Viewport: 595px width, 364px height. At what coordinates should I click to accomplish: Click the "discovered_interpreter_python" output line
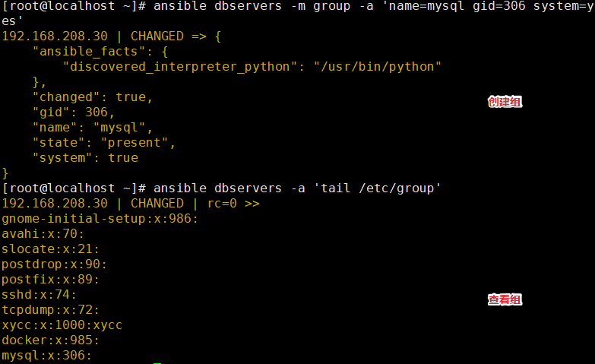pos(252,67)
